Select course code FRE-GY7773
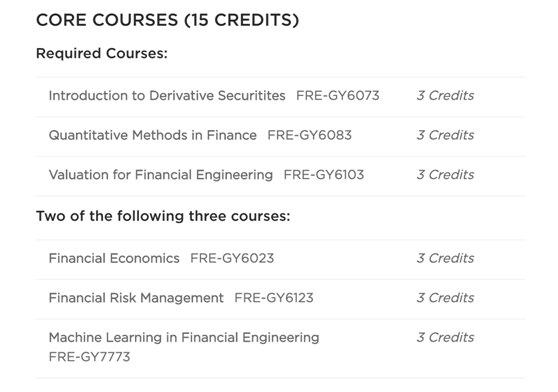The height and width of the screenshot is (392, 558). [89, 357]
